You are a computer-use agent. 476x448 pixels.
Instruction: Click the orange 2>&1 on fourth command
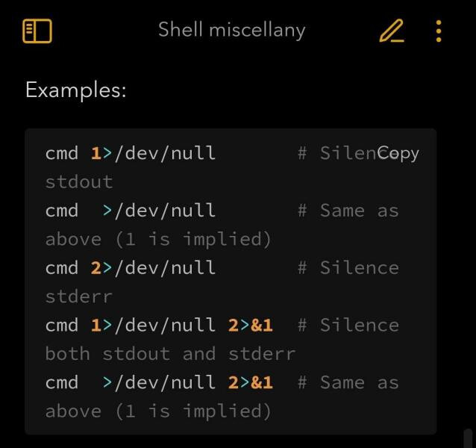click(251, 326)
